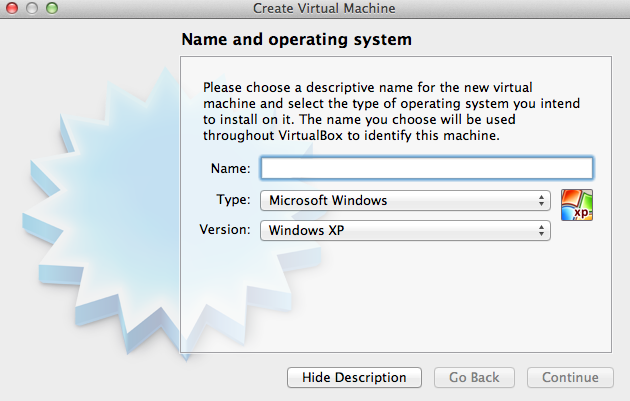
Task: Click the 'Version:' label
Action: (225, 229)
